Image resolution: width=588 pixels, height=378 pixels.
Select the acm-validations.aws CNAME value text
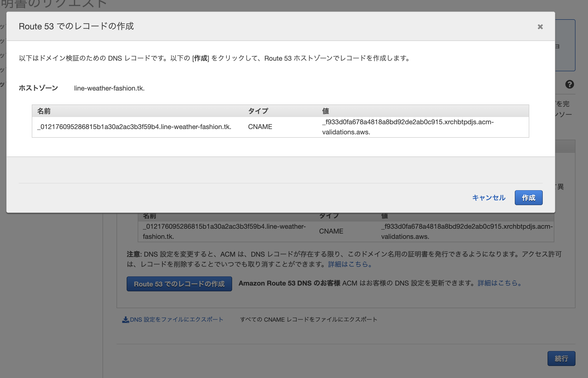coord(408,127)
